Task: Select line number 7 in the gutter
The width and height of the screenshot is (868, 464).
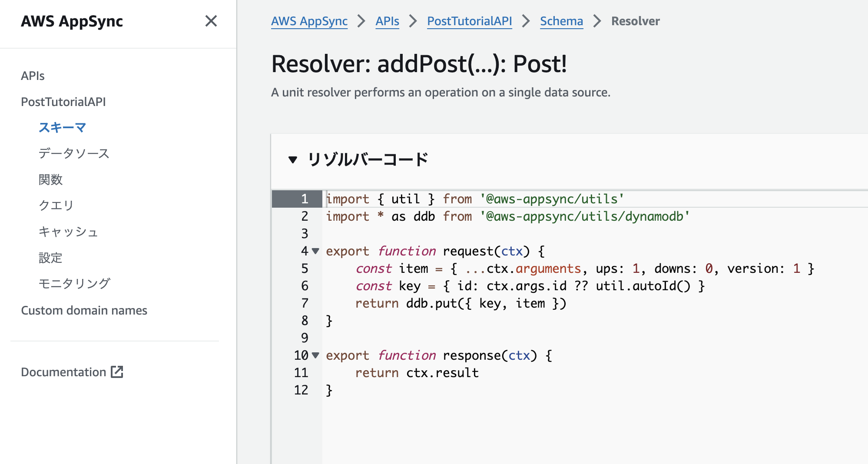Action: pyautogui.click(x=304, y=303)
